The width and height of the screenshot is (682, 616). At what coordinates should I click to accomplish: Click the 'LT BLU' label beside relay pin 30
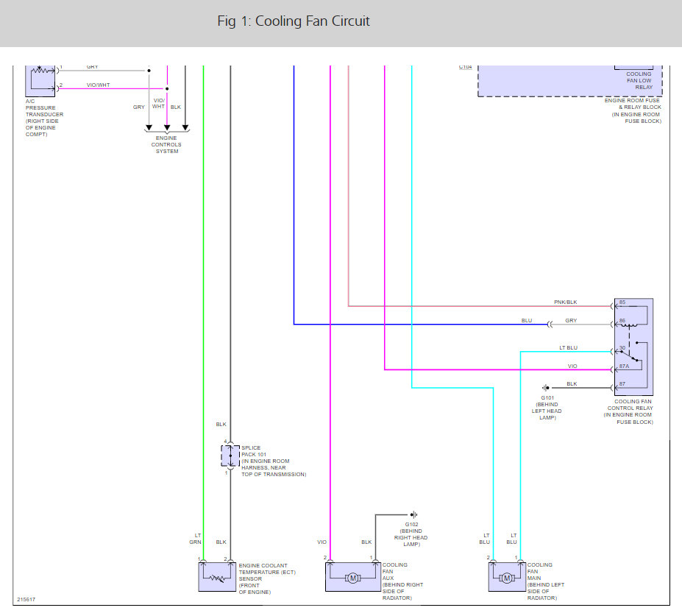pyautogui.click(x=569, y=347)
